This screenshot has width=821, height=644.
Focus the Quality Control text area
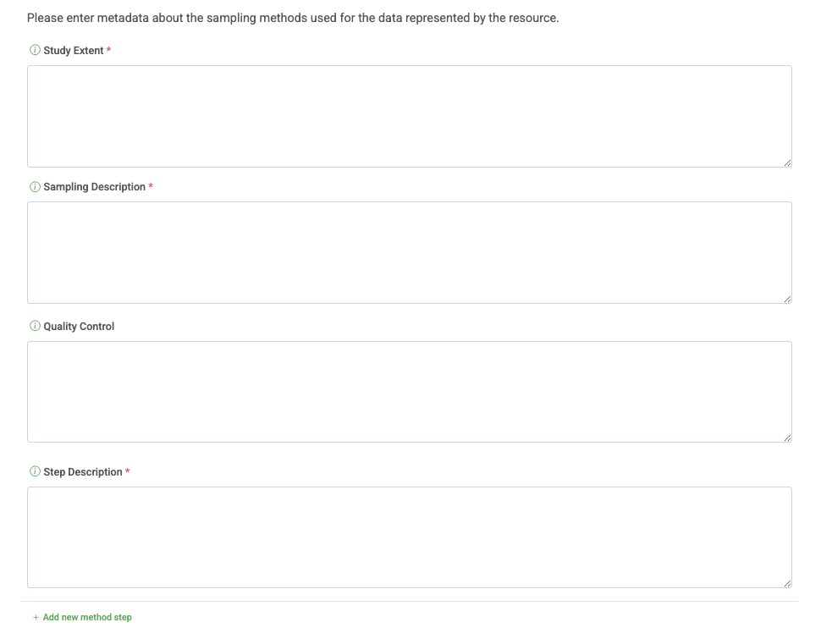click(410, 391)
